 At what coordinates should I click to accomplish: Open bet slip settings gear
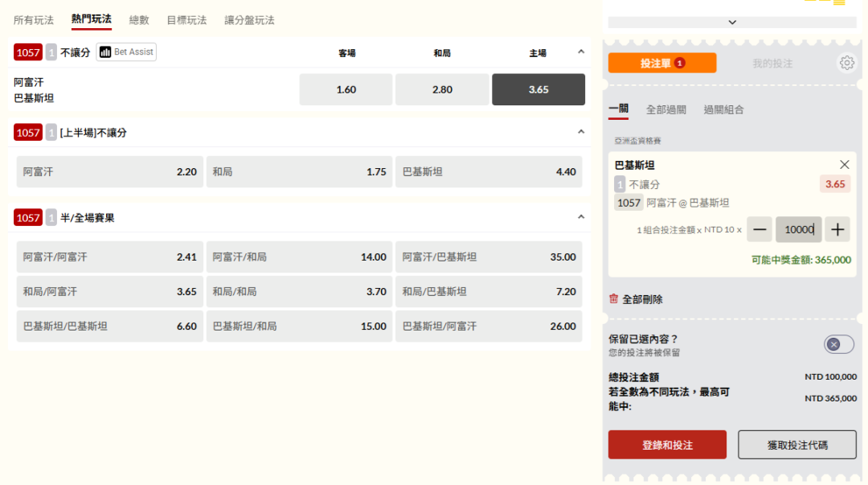click(x=846, y=63)
